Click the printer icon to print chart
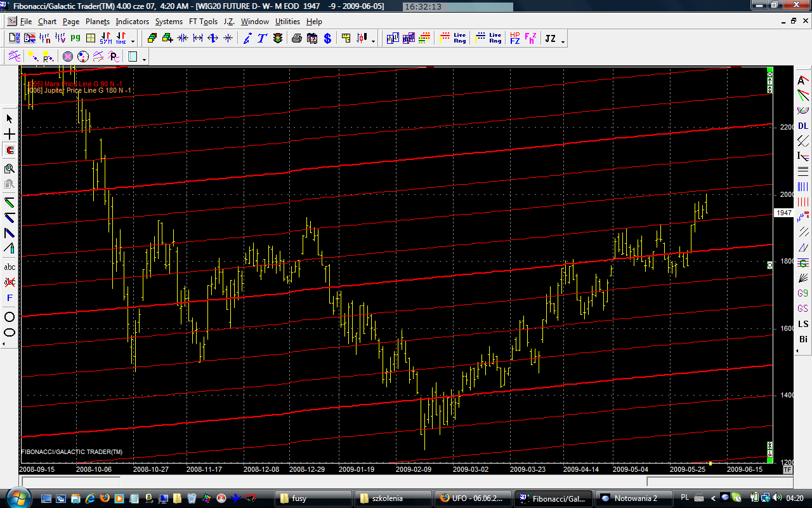The image size is (812, 508). (297, 38)
